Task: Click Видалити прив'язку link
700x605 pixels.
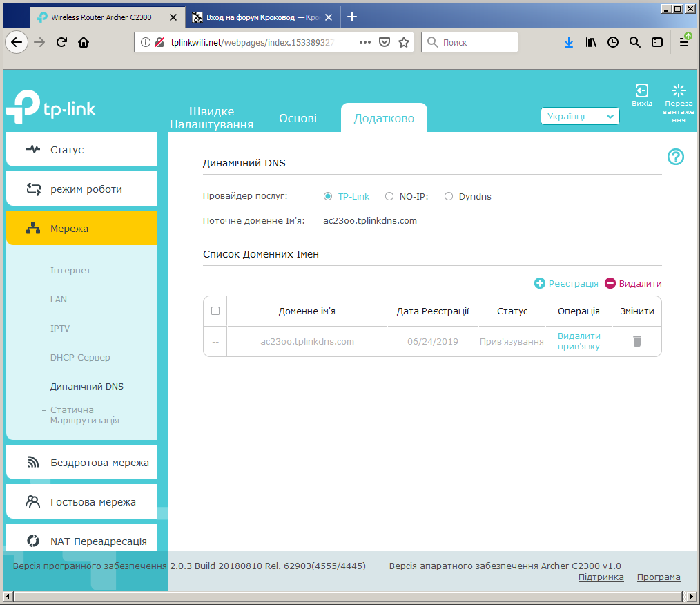Action: click(579, 341)
